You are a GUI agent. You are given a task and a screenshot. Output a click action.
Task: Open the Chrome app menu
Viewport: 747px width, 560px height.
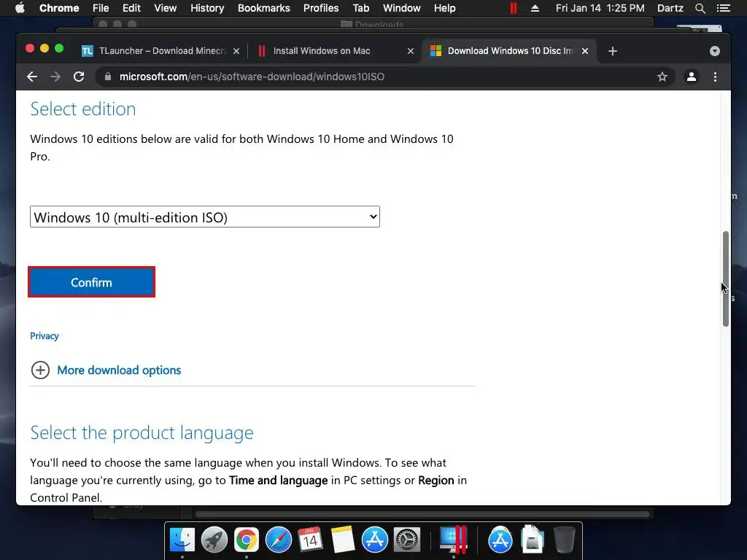pos(59,8)
